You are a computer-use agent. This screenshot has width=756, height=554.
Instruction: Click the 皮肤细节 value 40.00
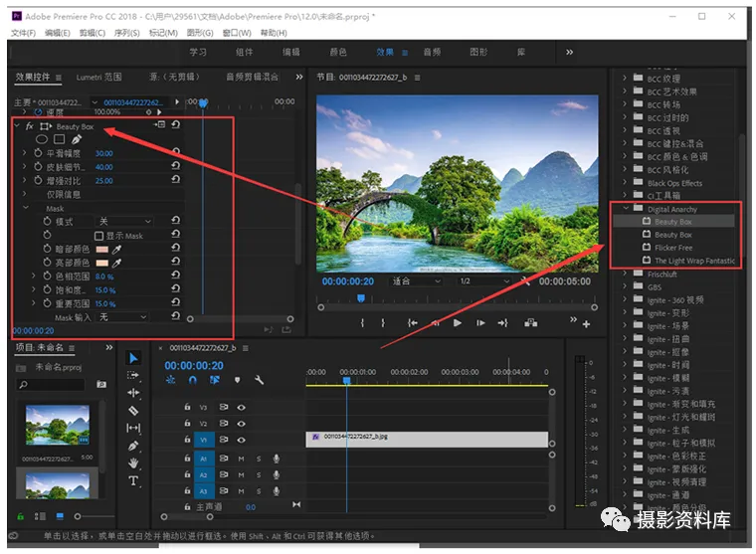[104, 167]
